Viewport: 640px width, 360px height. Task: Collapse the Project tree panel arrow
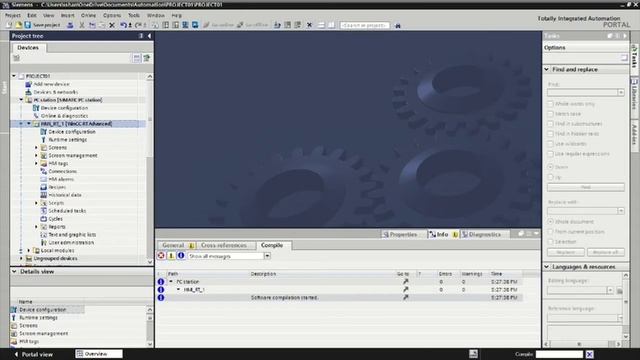click(149, 36)
